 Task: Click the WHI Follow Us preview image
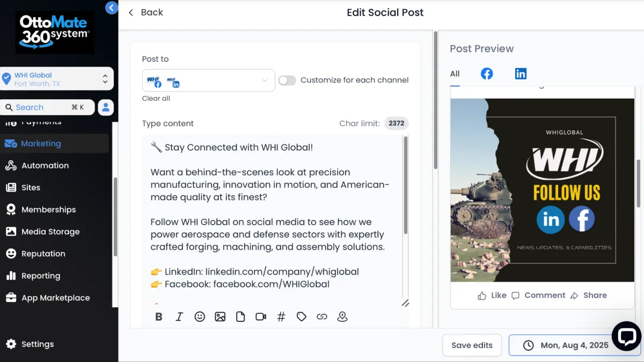pos(543,190)
